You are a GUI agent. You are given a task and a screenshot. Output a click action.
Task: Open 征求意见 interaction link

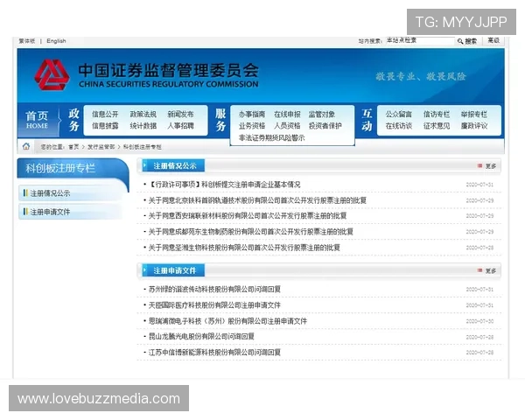(x=437, y=126)
